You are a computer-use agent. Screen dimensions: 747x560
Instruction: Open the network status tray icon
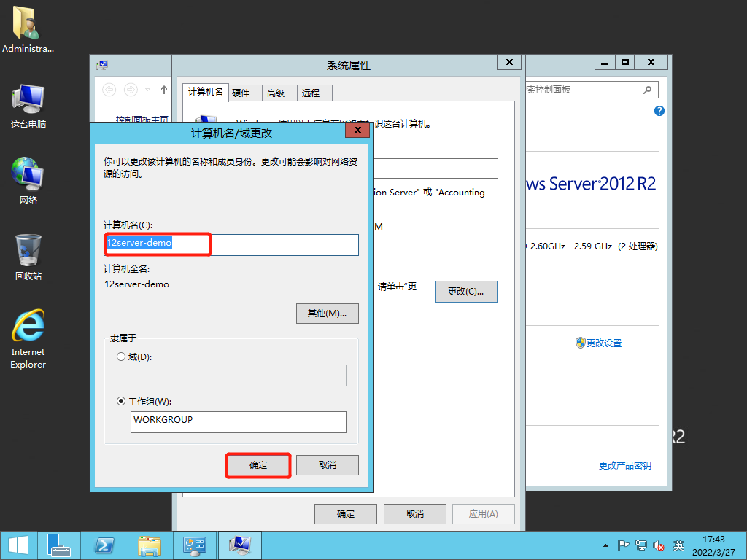click(641, 545)
